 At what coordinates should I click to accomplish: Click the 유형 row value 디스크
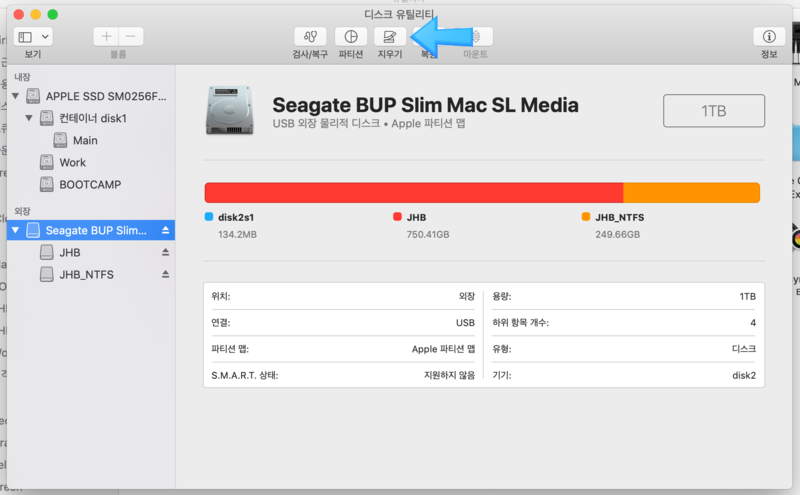[x=744, y=349]
